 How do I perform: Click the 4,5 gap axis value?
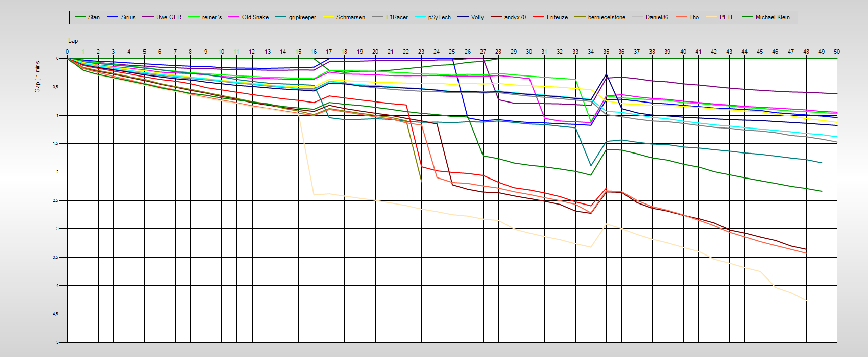(56, 314)
